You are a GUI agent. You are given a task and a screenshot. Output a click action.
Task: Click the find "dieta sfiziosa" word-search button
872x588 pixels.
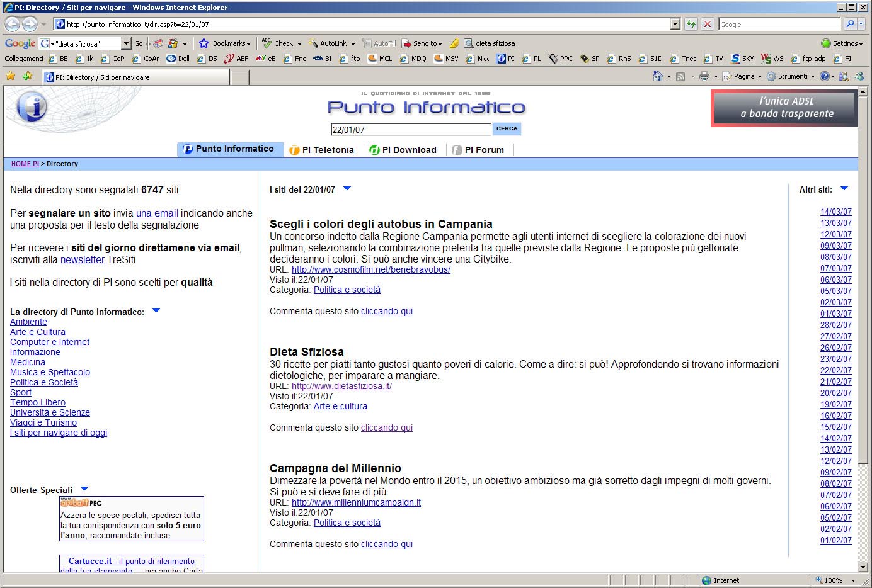point(490,43)
